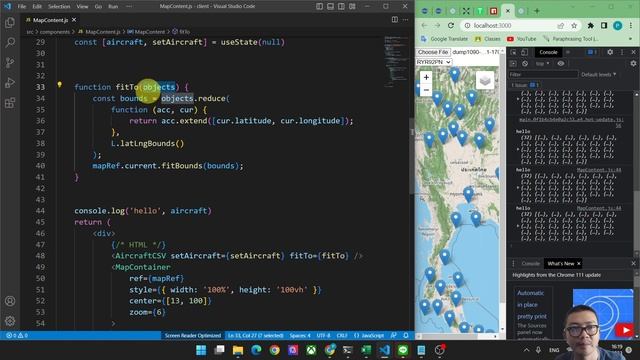Open Run and Debug view in activity bar

[10, 82]
